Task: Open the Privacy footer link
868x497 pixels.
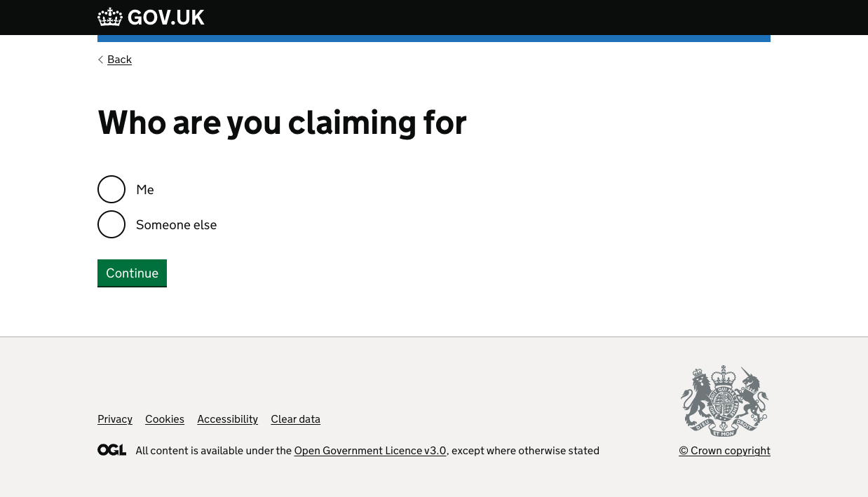Action: [115, 419]
